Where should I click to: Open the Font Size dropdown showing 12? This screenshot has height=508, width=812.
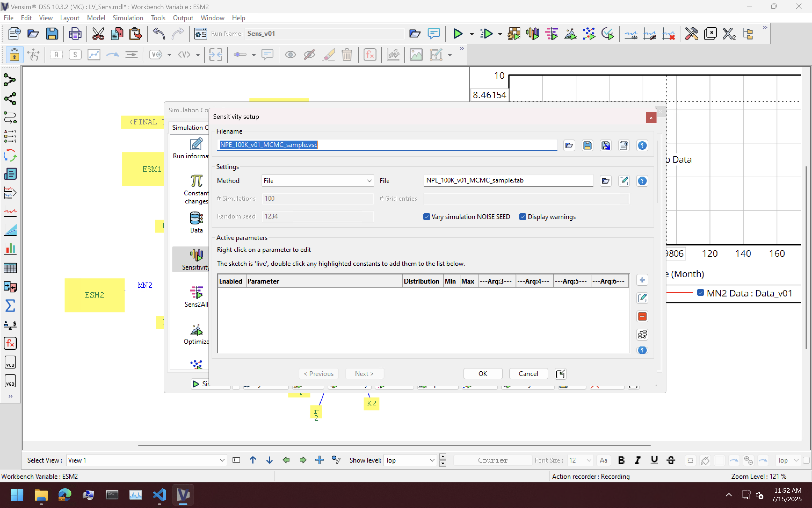point(580,460)
